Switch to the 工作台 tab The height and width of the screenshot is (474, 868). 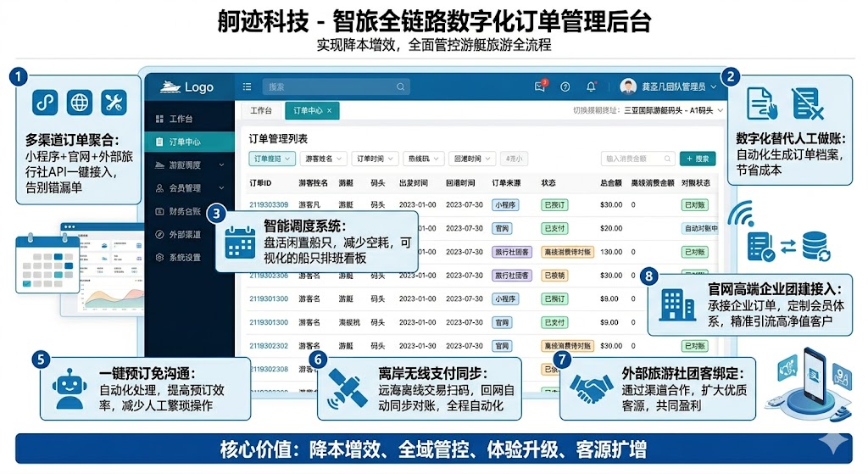click(x=260, y=111)
